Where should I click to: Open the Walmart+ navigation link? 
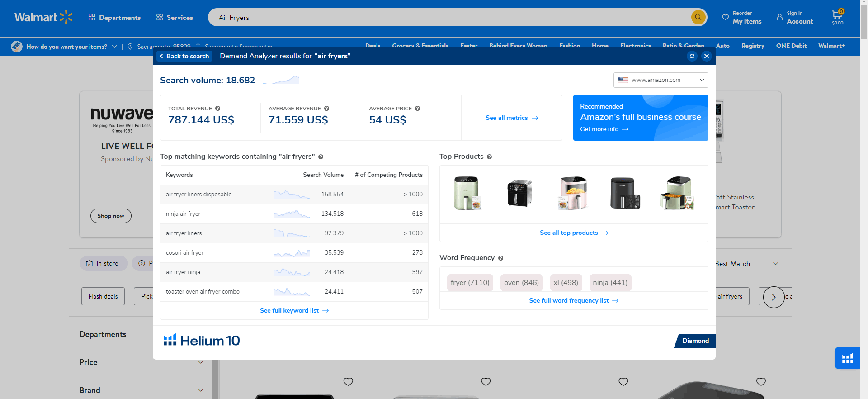coord(831,46)
